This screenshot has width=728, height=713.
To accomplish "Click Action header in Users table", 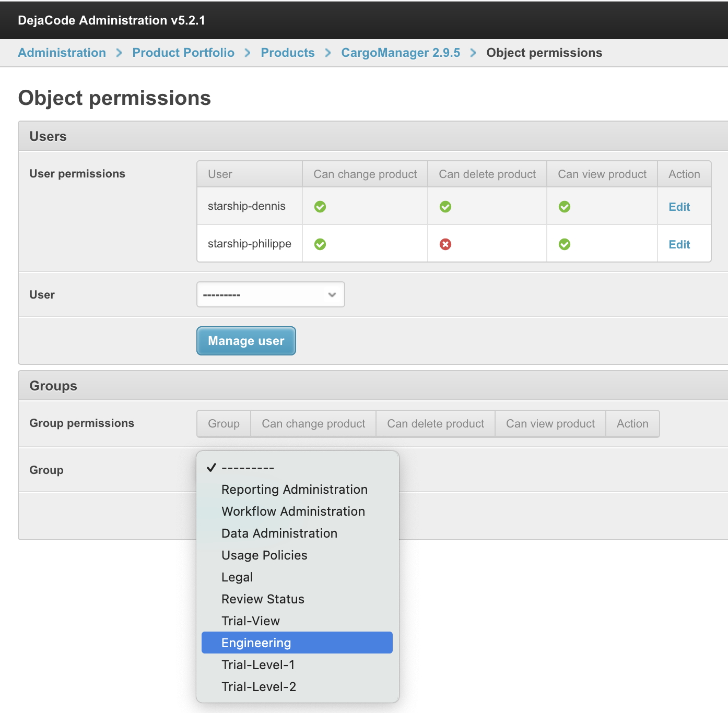I will [x=684, y=174].
